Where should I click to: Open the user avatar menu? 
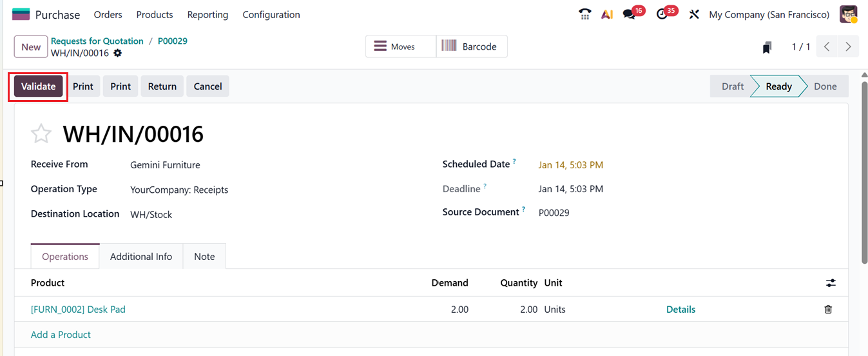(849, 14)
